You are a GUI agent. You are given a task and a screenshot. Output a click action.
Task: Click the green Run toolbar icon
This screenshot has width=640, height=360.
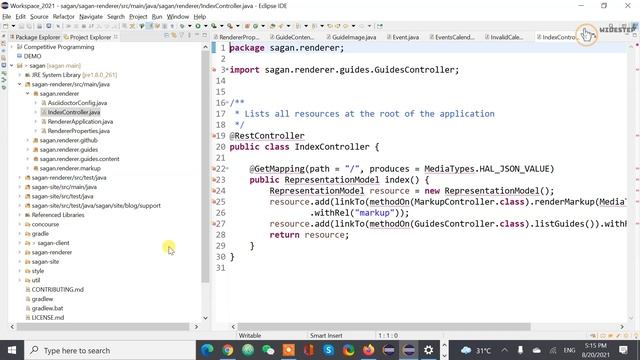[x=198, y=26]
